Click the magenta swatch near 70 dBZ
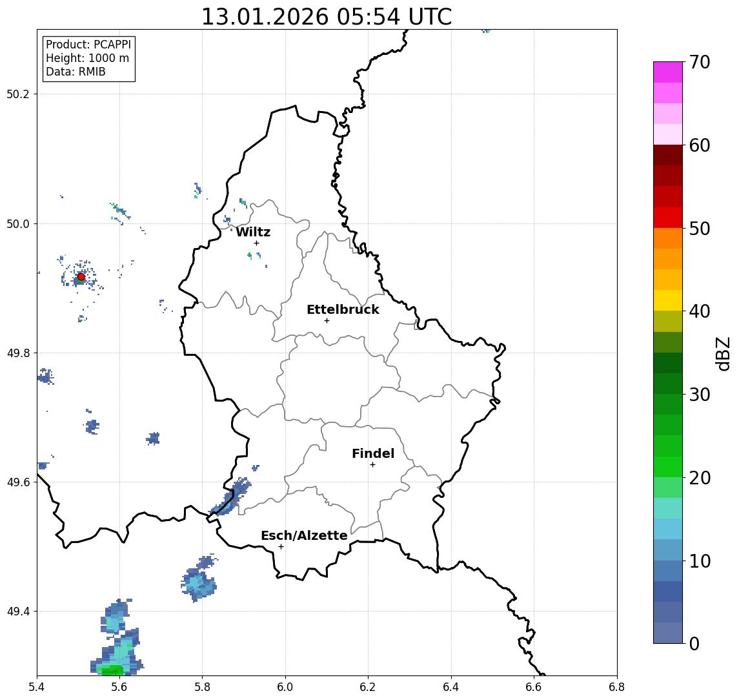This screenshot has width=739, height=700. 668,72
